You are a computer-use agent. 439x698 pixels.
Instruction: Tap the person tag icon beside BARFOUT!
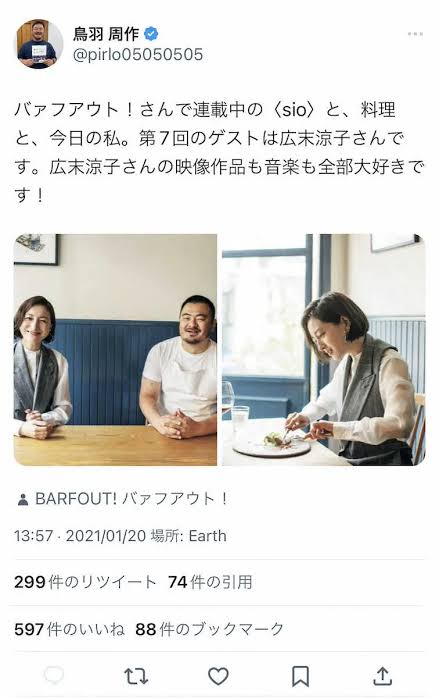click(x=23, y=500)
